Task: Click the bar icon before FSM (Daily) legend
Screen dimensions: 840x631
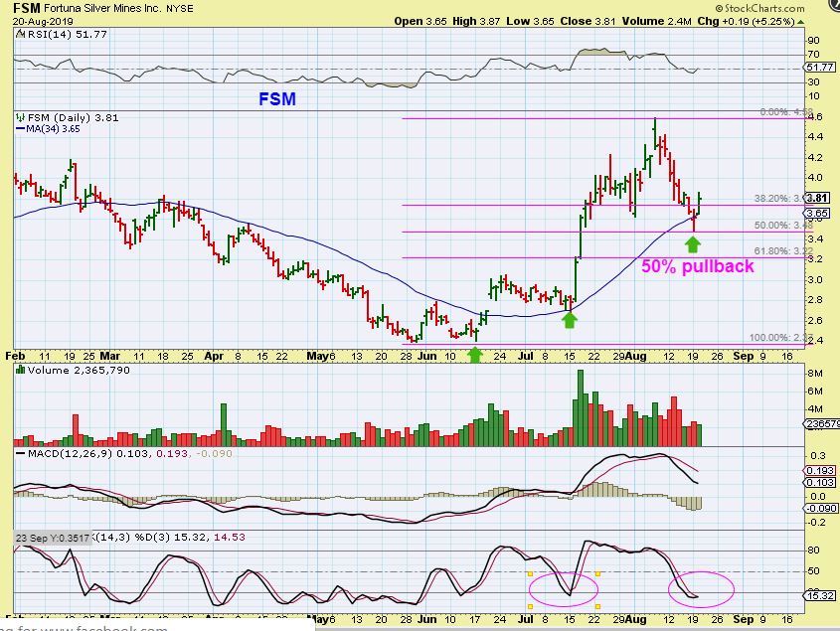Action: click(x=20, y=117)
